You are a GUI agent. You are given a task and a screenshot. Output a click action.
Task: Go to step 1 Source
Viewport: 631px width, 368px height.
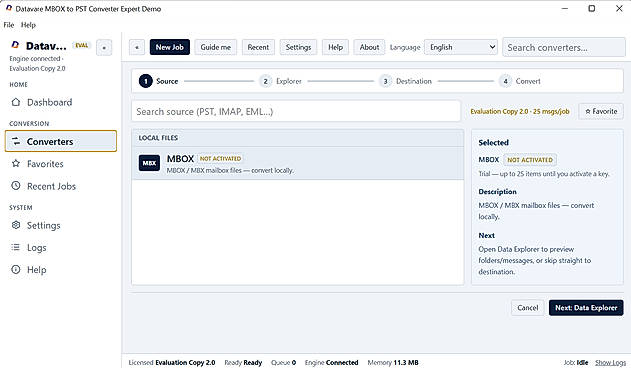click(x=159, y=81)
